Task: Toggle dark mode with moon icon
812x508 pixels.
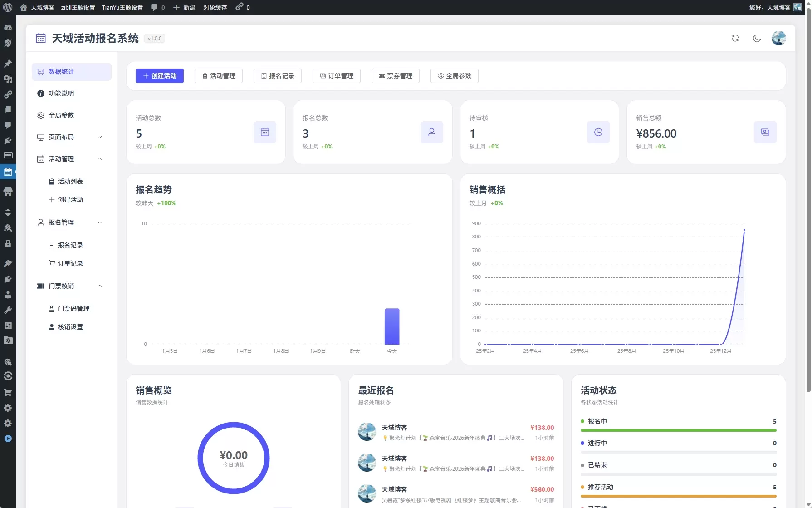Action: (x=757, y=38)
